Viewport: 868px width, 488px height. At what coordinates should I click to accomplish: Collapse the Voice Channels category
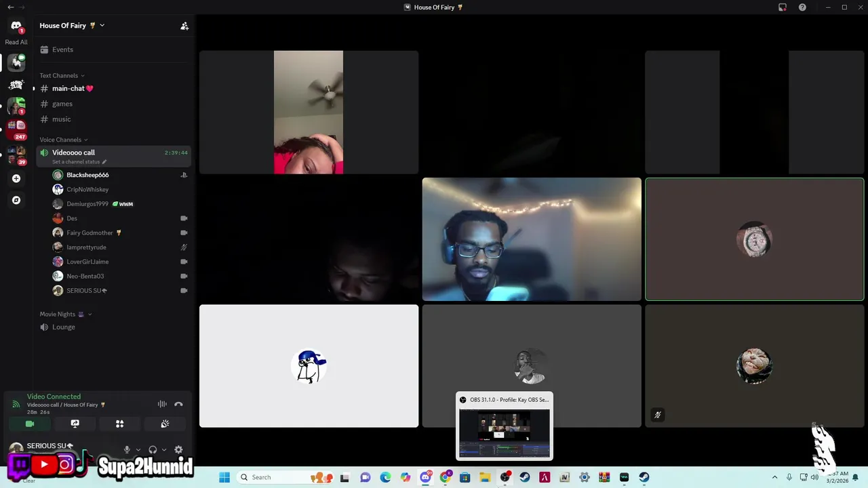63,140
